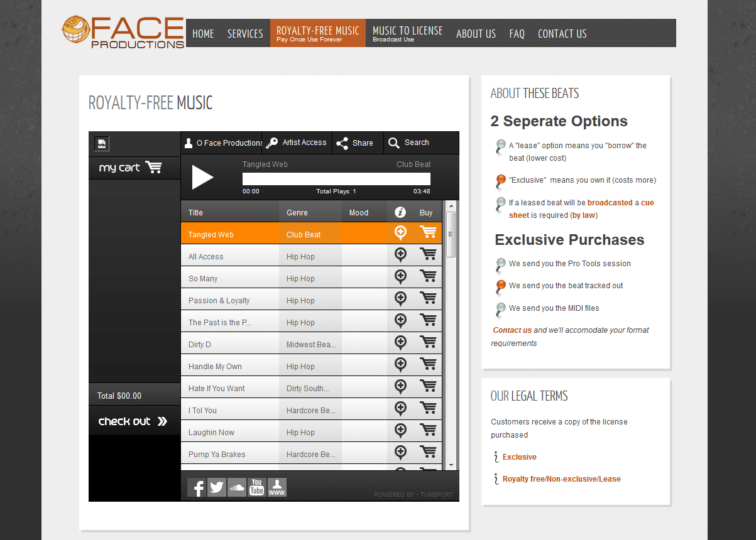
Task: Open Artist Access login
Action: pos(297,143)
